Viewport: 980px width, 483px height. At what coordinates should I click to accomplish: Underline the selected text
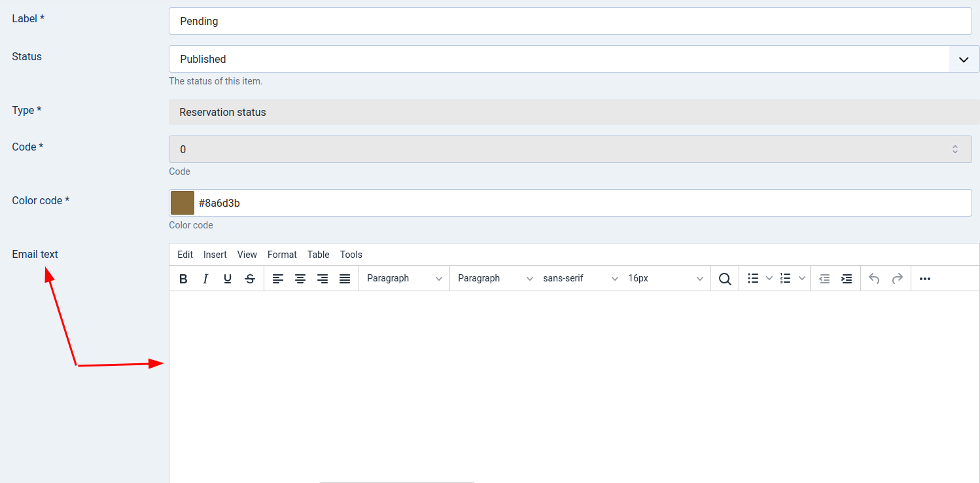pyautogui.click(x=228, y=279)
